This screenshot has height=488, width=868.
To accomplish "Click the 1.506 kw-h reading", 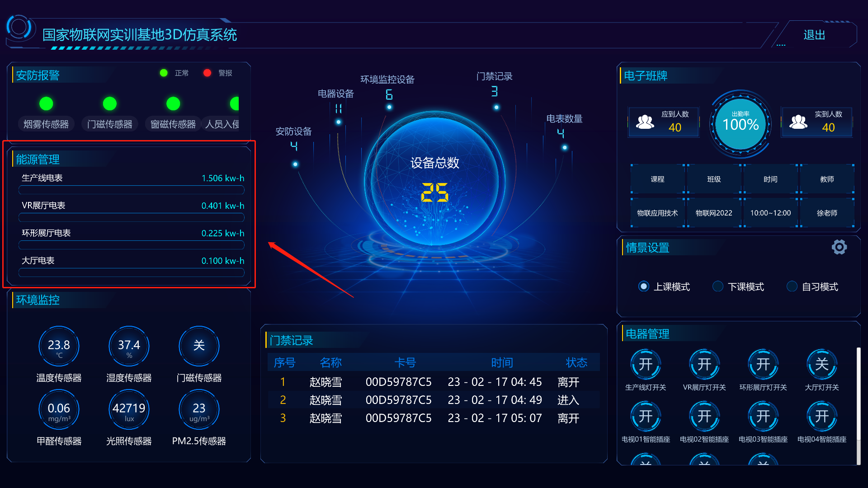I will pos(223,178).
